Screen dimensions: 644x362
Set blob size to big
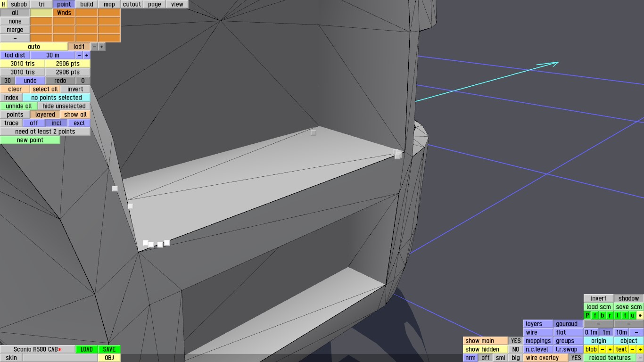point(516,358)
